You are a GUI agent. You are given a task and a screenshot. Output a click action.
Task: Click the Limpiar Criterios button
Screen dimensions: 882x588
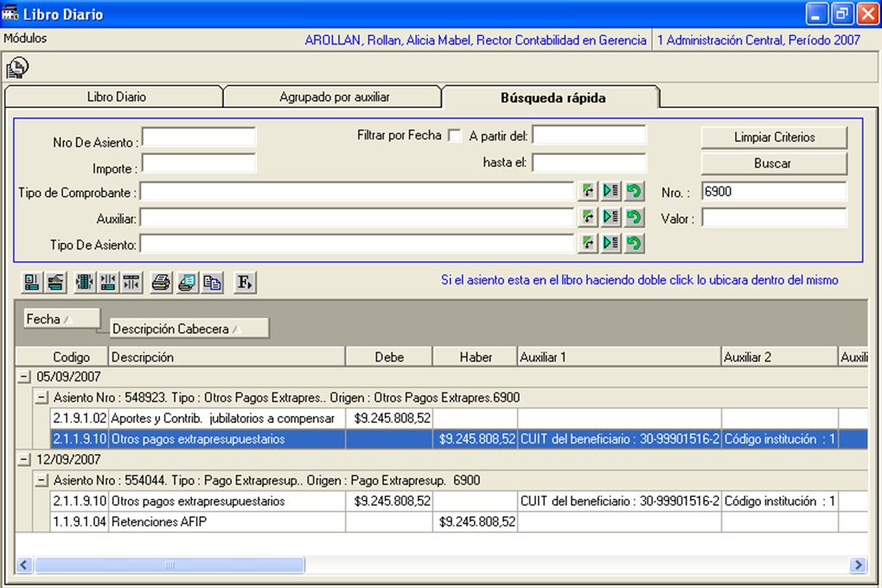tap(774, 137)
